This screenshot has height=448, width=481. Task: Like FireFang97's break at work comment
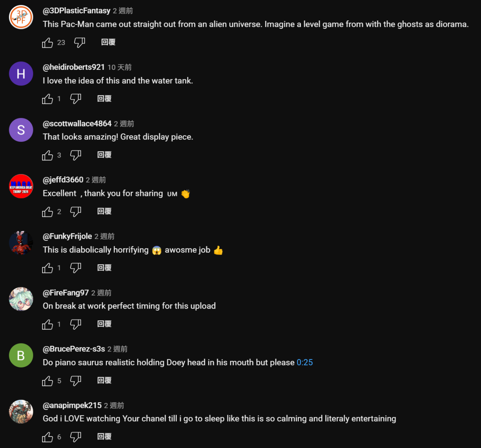[x=47, y=324]
